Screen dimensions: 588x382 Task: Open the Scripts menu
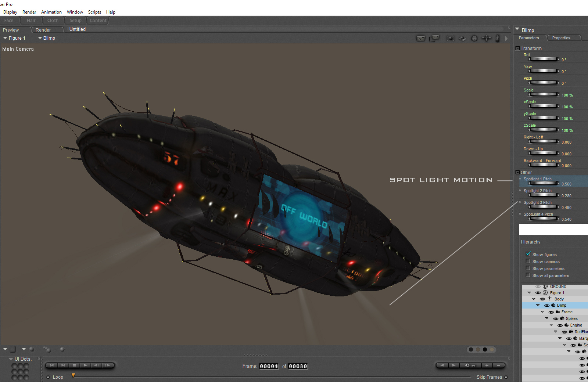[94, 12]
